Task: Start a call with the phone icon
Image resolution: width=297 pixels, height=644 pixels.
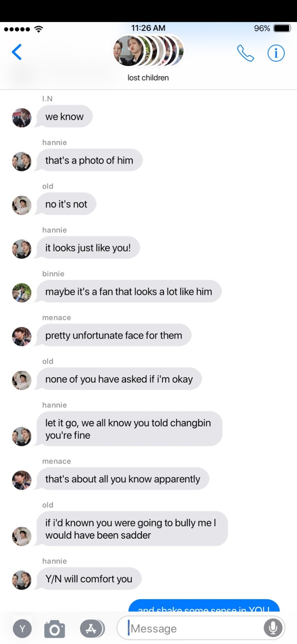Action: point(245,53)
